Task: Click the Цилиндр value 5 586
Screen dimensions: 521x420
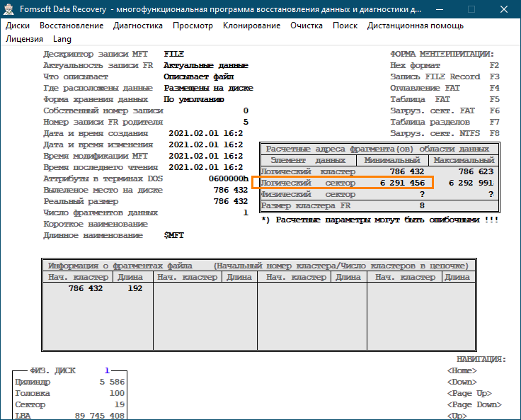Action: click(x=112, y=382)
